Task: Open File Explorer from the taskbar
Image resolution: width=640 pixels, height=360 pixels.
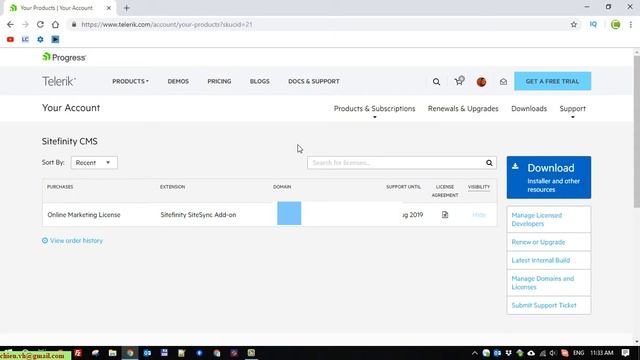Action: pos(112,353)
